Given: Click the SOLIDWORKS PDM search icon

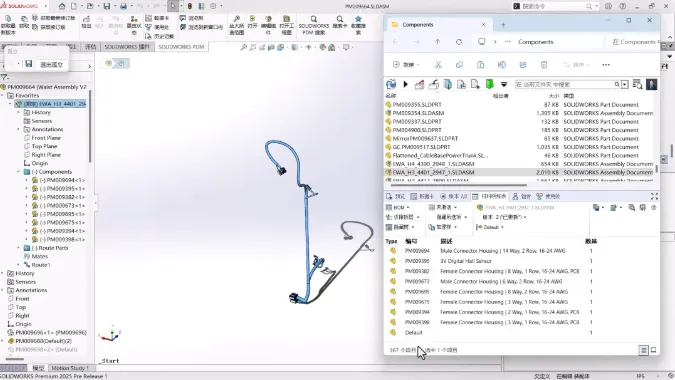Looking at the screenshot, I should tap(314, 19).
